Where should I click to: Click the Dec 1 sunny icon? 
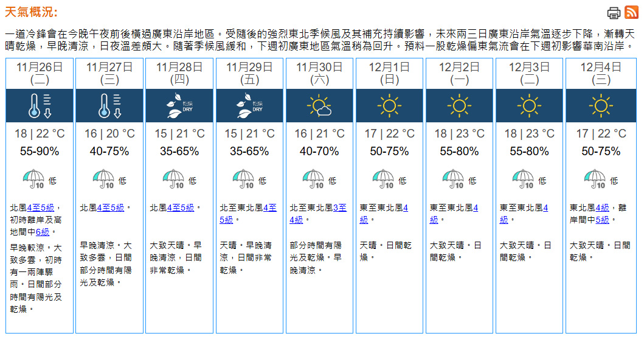(x=390, y=106)
